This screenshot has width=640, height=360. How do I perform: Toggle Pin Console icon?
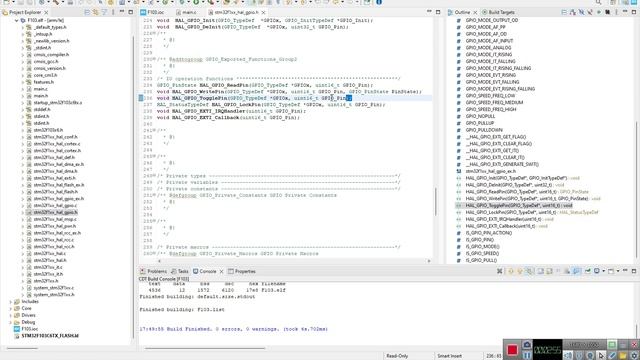point(588,271)
